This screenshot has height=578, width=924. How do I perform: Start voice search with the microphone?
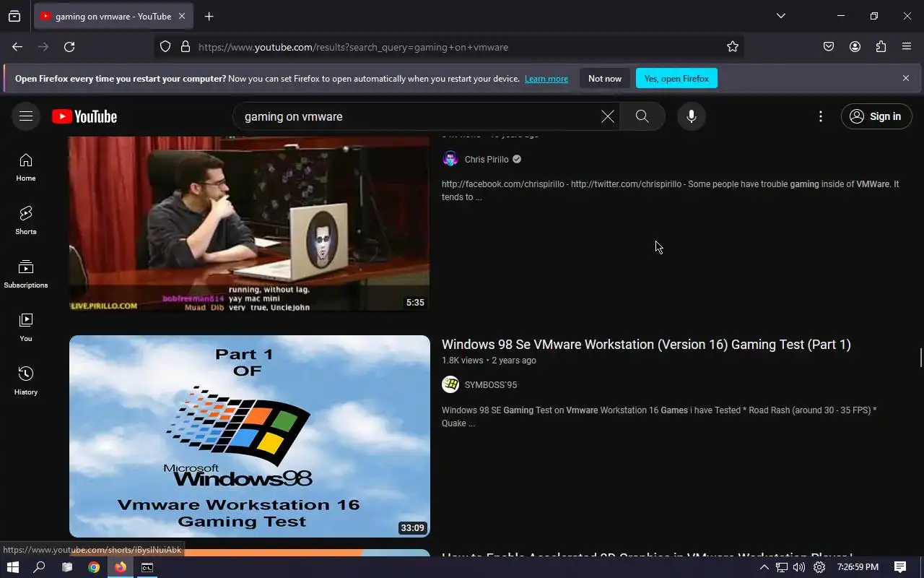(x=692, y=116)
